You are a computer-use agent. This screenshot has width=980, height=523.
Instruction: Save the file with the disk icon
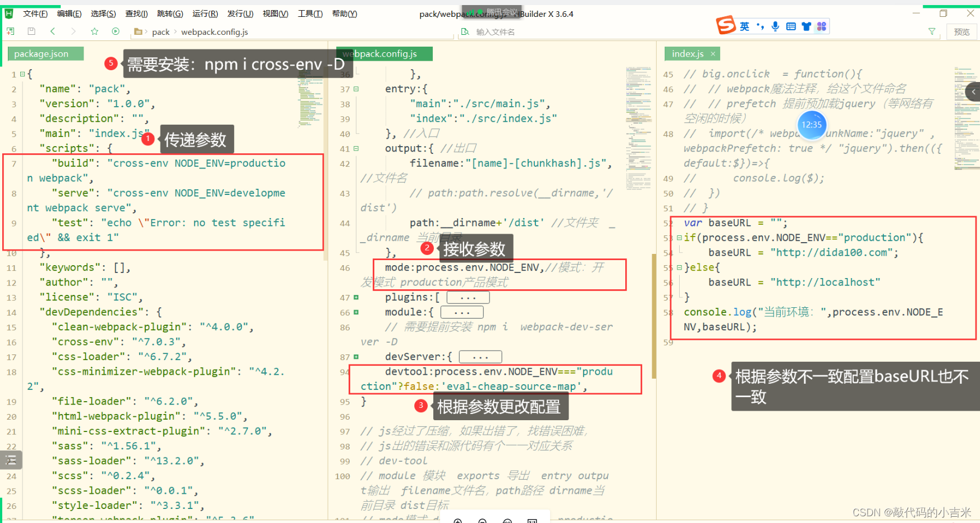(31, 31)
